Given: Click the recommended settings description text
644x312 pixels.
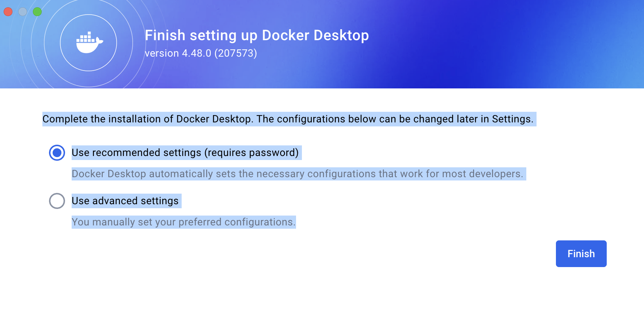Looking at the screenshot, I should [298, 174].
